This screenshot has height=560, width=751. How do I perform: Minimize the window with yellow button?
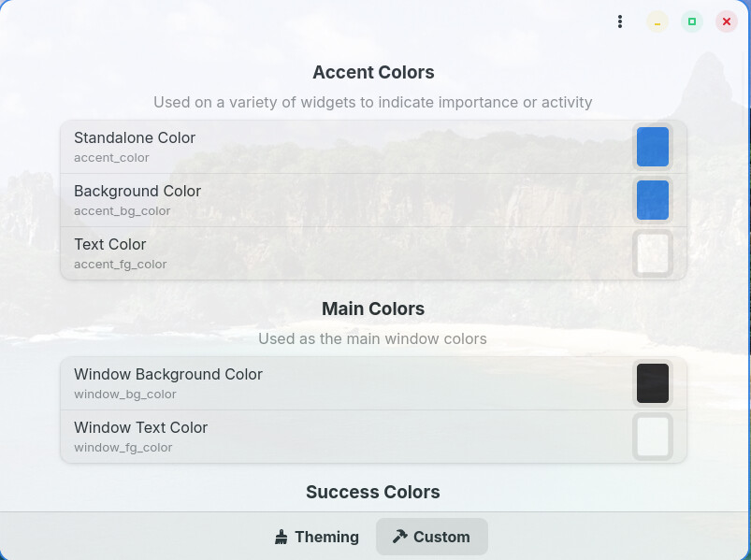(x=657, y=22)
